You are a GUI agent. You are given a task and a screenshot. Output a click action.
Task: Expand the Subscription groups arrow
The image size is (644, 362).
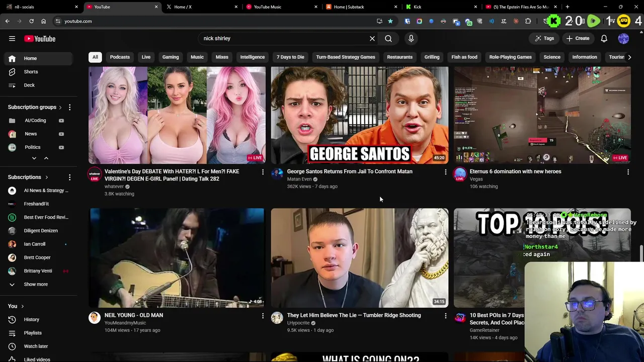pyautogui.click(x=60, y=107)
